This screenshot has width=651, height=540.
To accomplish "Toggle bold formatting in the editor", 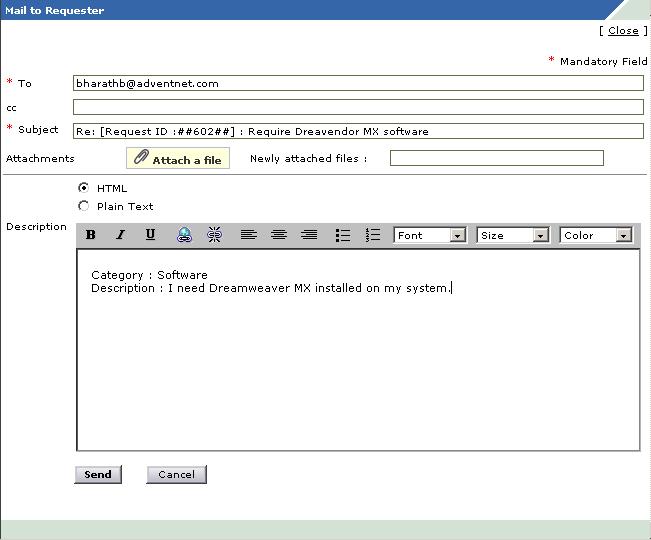I will click(91, 235).
